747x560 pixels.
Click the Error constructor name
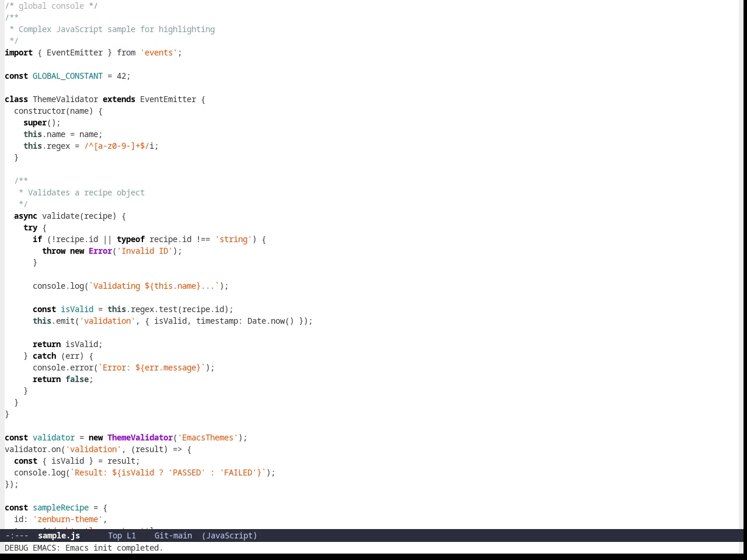pyautogui.click(x=100, y=251)
